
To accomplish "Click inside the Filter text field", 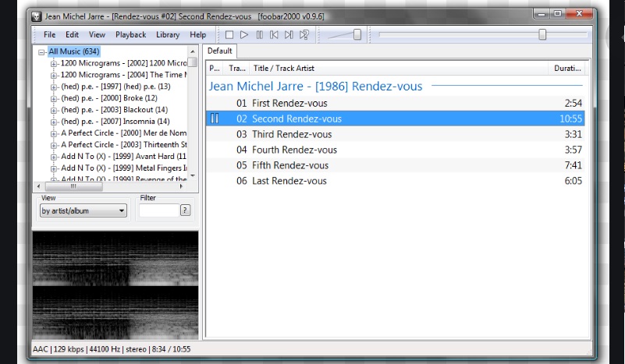I will click(x=158, y=210).
